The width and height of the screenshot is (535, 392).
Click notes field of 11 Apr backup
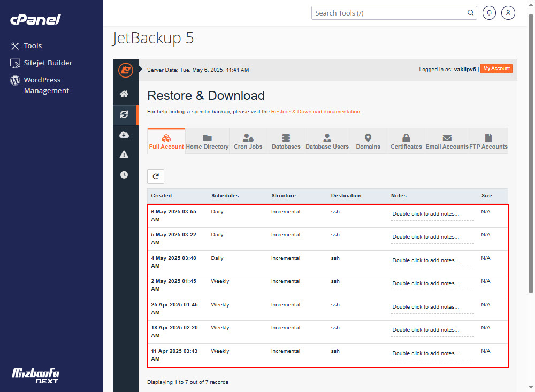pyautogui.click(x=432, y=354)
